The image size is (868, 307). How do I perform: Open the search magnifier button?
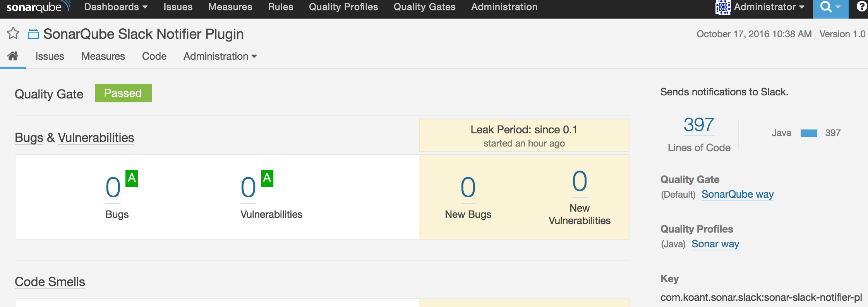(830, 7)
